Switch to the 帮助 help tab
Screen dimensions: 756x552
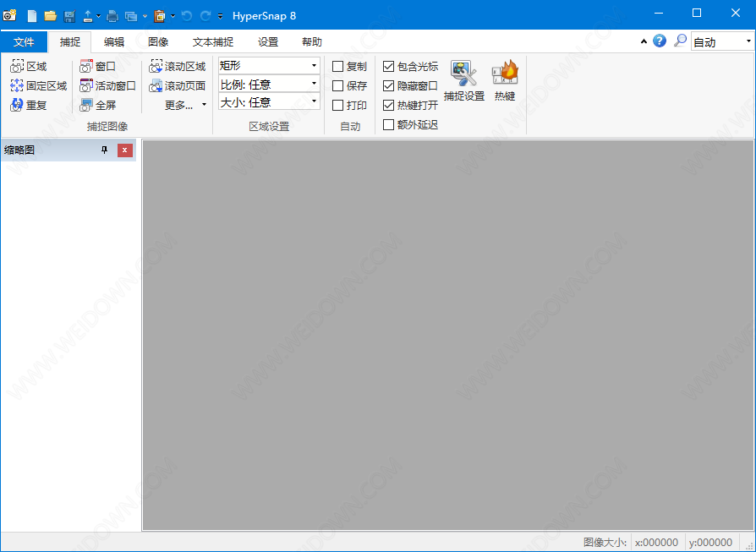[312, 42]
